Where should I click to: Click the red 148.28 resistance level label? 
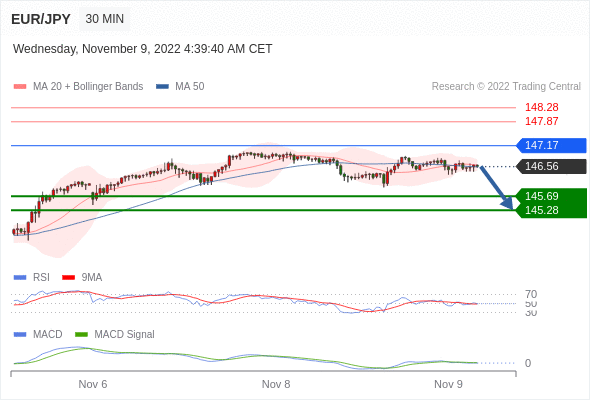point(542,107)
